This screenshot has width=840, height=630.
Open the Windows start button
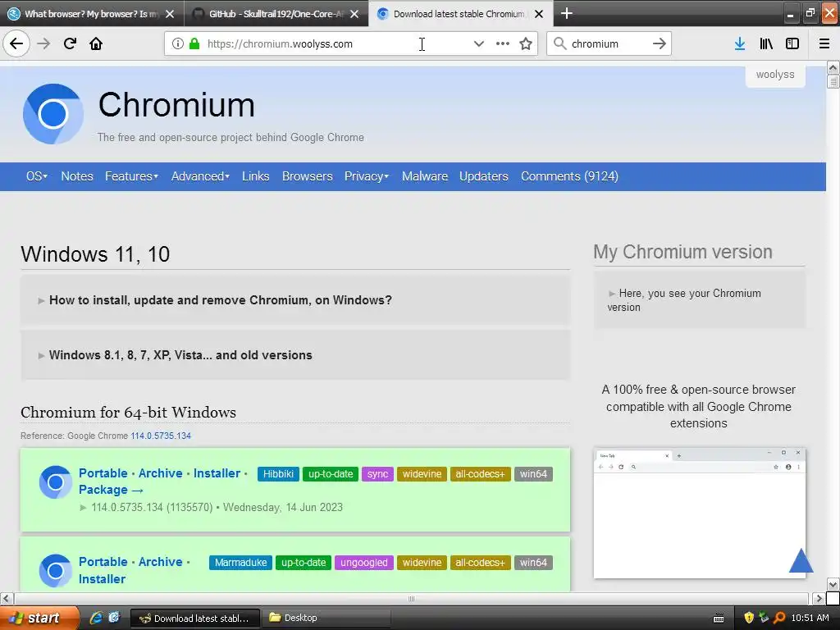(x=39, y=618)
